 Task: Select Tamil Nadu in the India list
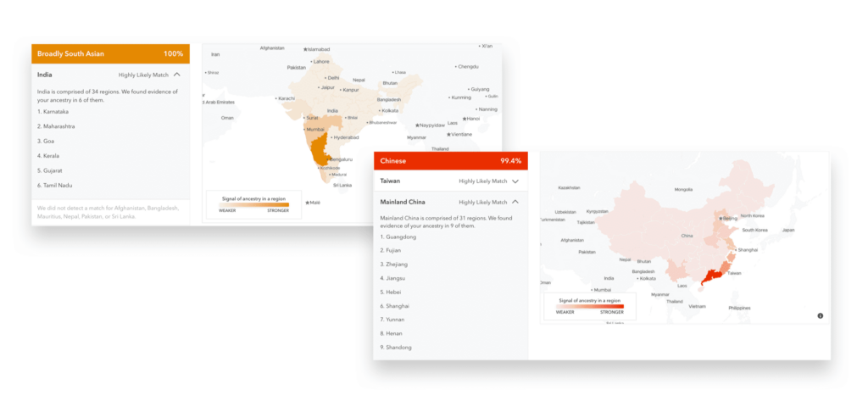[53, 186]
